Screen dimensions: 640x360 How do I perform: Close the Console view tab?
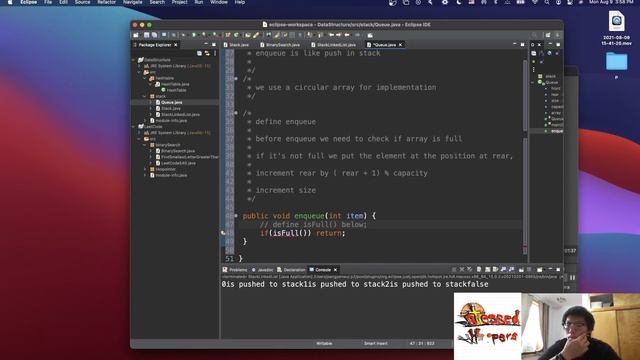(x=336, y=270)
